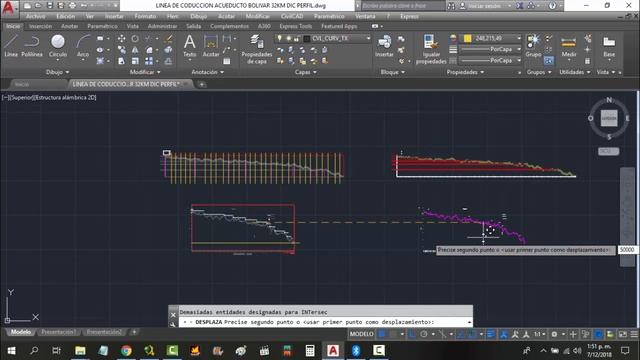Open the Windows Start menu

(11, 351)
